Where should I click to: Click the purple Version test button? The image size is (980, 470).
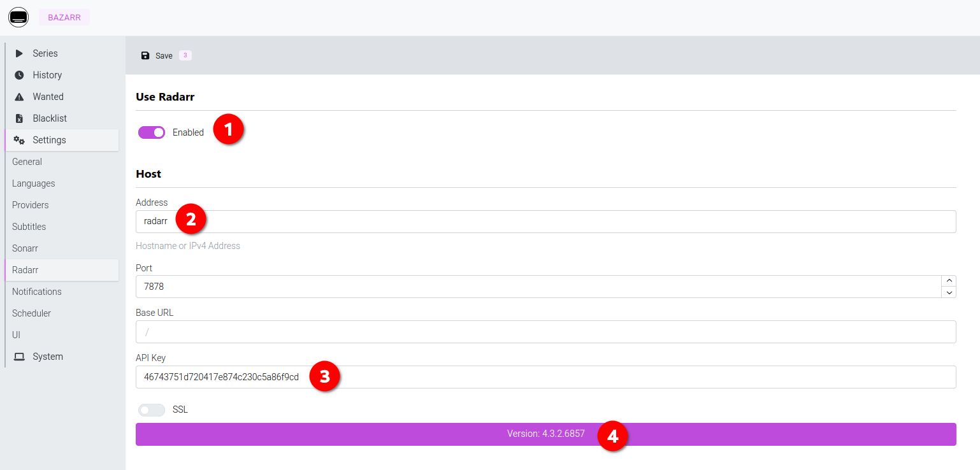point(545,434)
